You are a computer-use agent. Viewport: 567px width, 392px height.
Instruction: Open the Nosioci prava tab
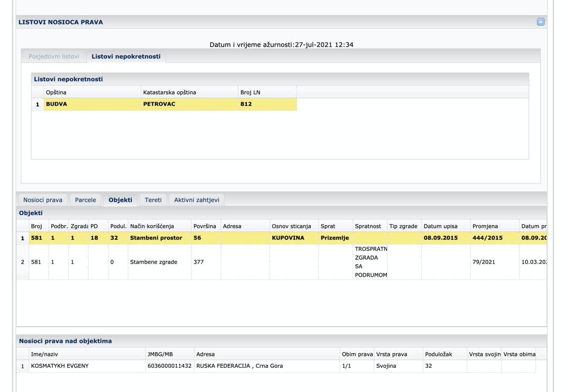click(43, 200)
